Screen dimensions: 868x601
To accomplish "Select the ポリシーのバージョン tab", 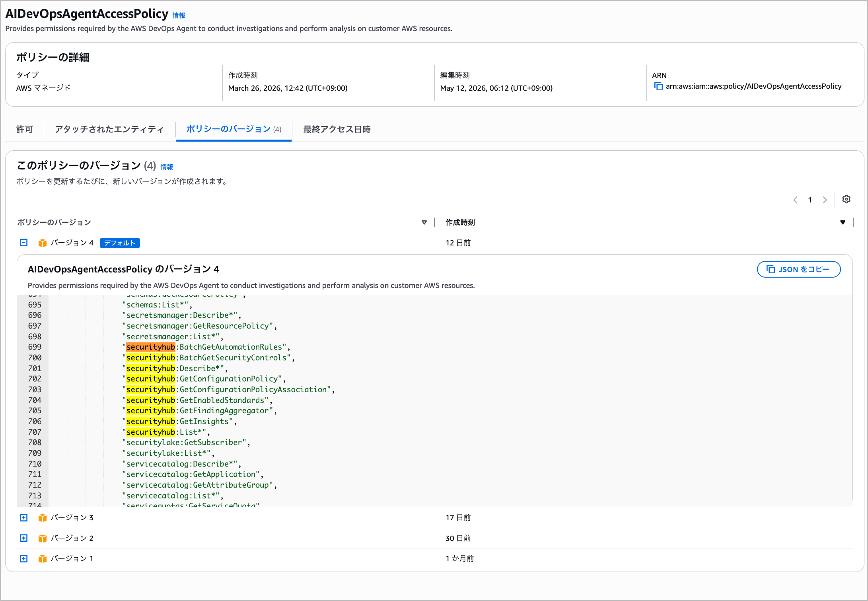I will tap(234, 129).
